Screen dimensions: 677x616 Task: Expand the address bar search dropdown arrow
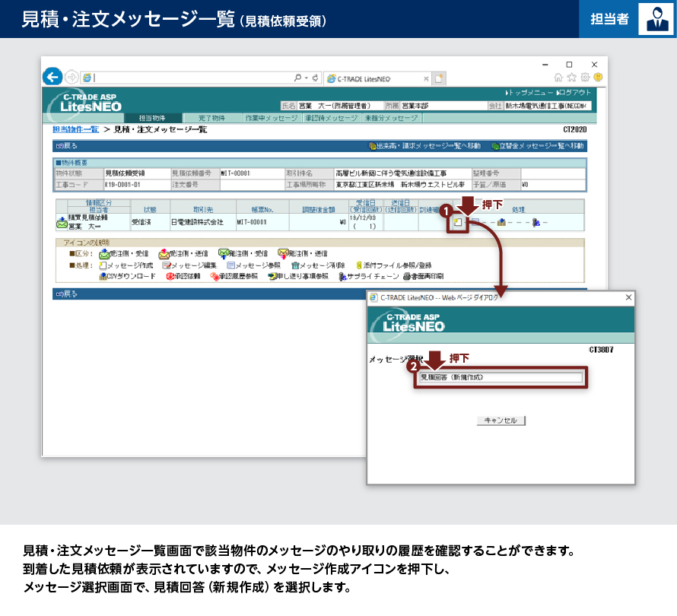coord(306,78)
